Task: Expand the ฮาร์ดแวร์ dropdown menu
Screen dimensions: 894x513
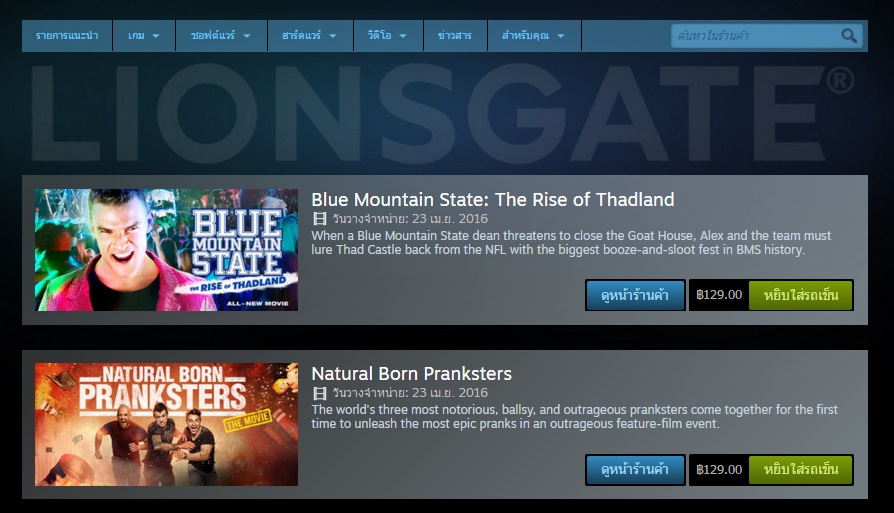Action: (x=310, y=36)
